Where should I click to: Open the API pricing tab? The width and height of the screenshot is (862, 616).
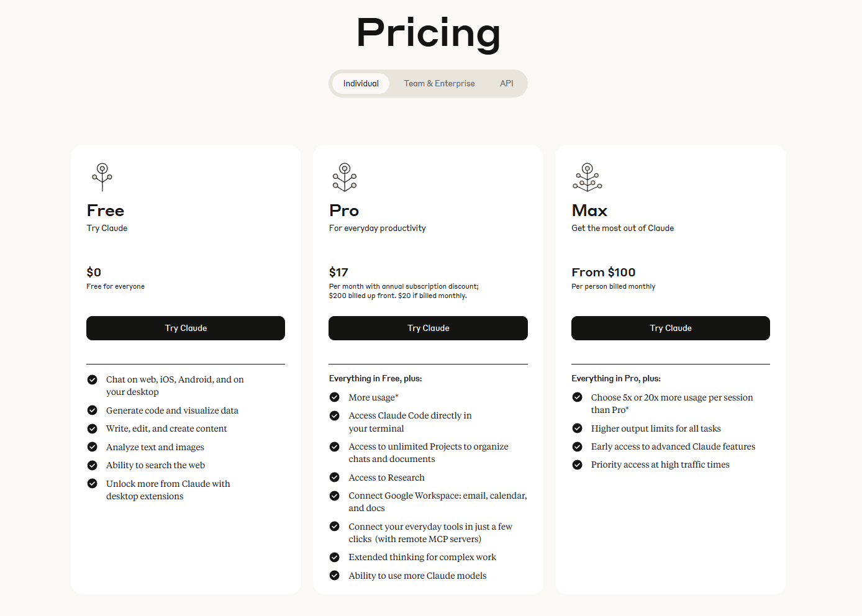pyautogui.click(x=507, y=84)
